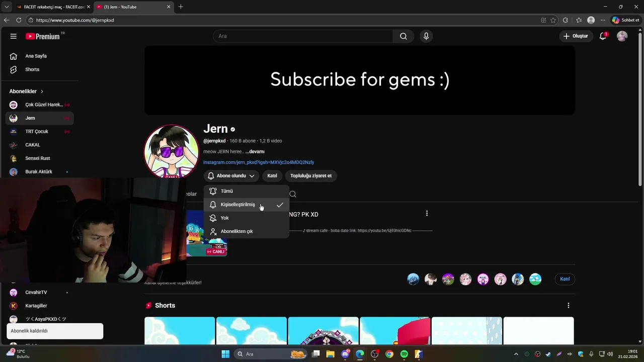Click Katıl button next to subscribe

272,175
